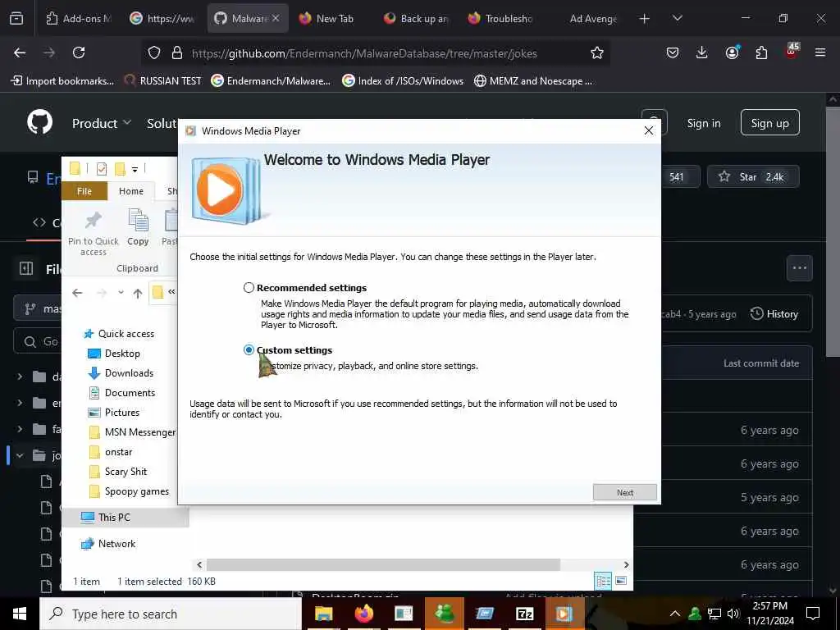Open the Index of /ISOs/Windows bookmark
This screenshot has width=840, height=630.
403,81
